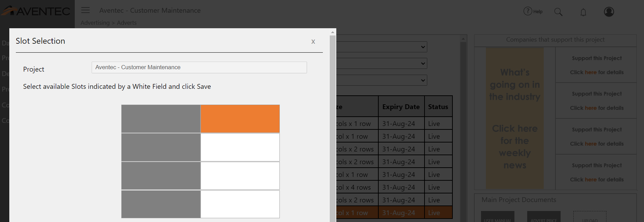Viewport: 644px width, 222px height.
Task: Click the Project name input field
Action: [x=199, y=67]
